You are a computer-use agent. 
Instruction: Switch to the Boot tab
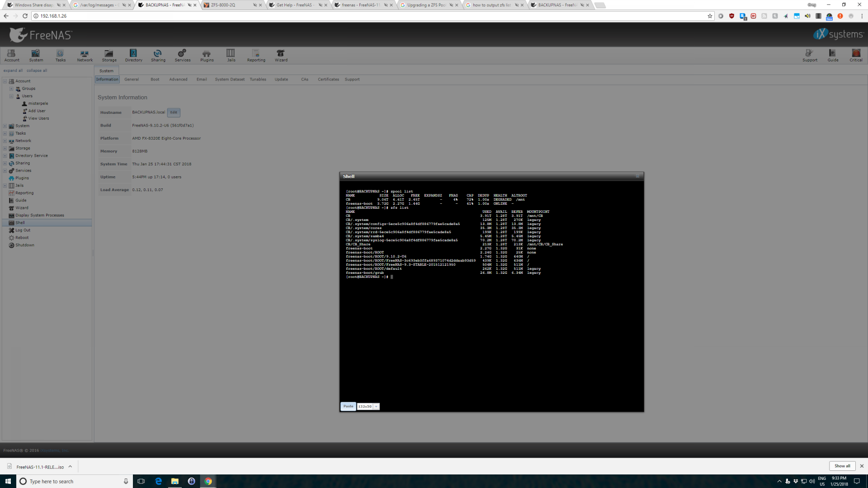coord(155,80)
